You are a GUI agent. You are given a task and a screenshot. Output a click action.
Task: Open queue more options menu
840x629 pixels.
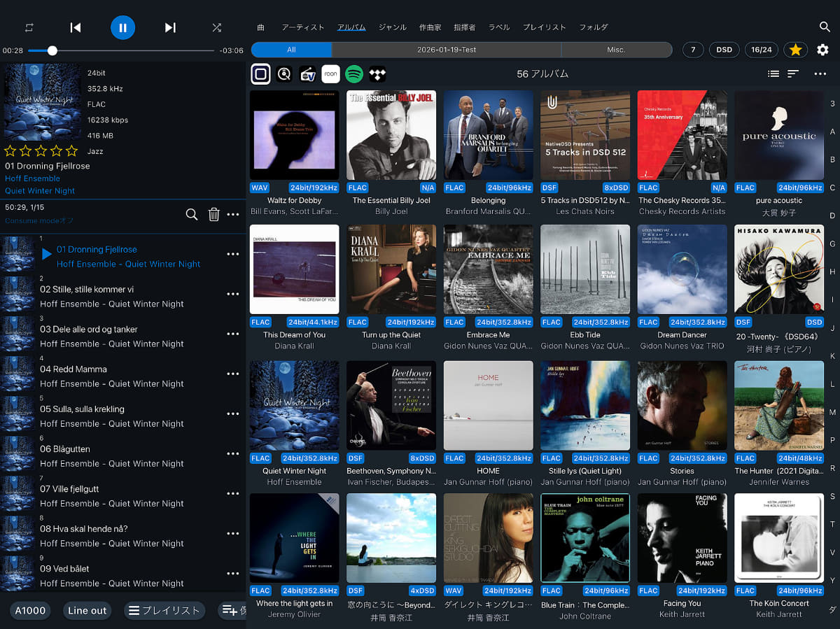(x=233, y=215)
